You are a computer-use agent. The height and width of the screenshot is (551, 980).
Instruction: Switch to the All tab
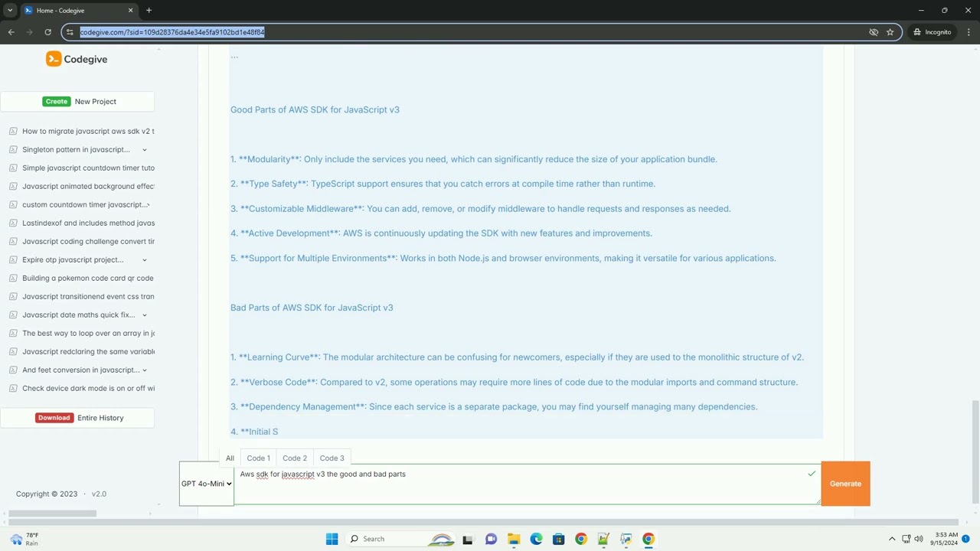[230, 458]
